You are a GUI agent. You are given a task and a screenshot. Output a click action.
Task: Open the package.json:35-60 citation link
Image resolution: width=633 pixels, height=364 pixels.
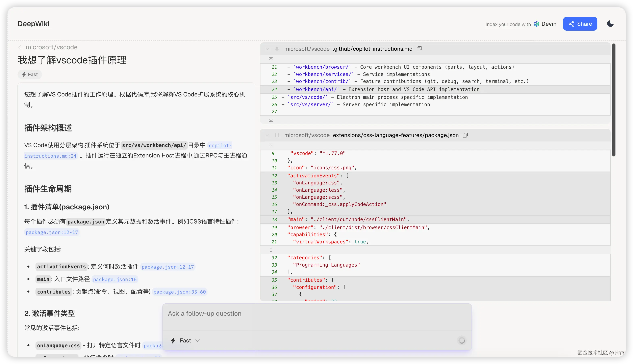click(179, 292)
